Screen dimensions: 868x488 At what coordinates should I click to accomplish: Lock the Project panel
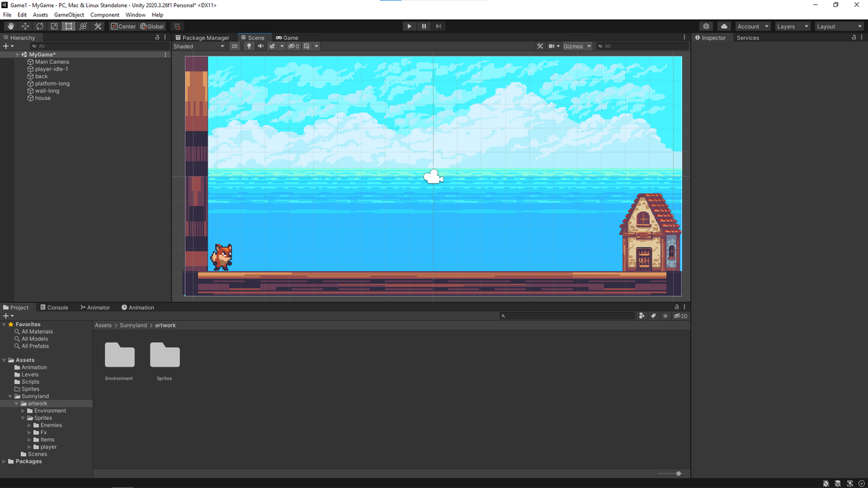(677, 307)
